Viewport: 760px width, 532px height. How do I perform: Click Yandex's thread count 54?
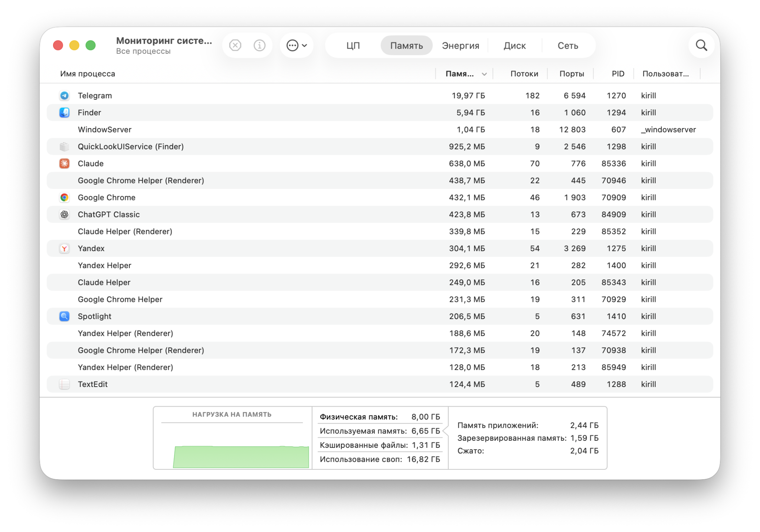tap(535, 249)
